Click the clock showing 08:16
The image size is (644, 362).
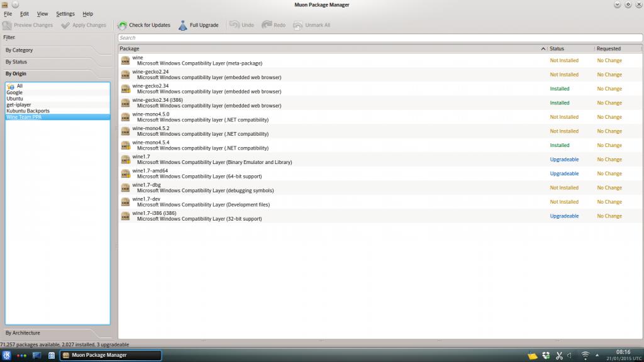pos(623,352)
